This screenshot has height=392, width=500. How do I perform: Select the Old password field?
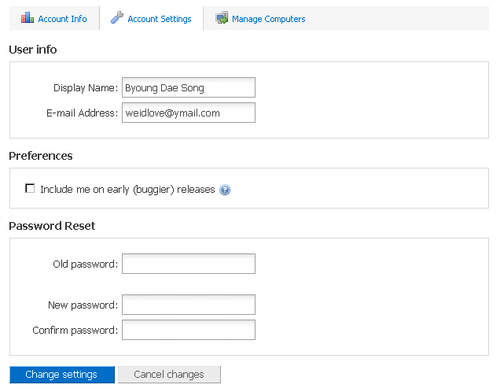click(189, 264)
